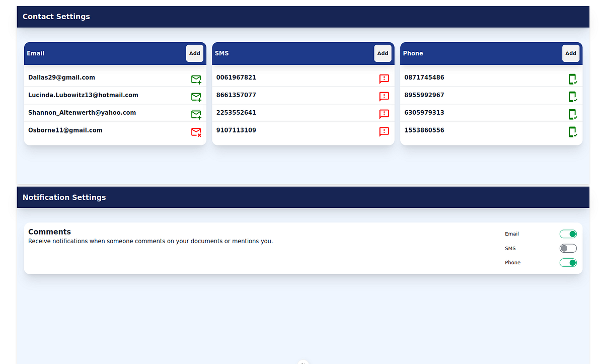The height and width of the screenshot is (364, 604).
Task: Click the red mail-remove icon for Osborne11@gmail.com
Action: (196, 132)
